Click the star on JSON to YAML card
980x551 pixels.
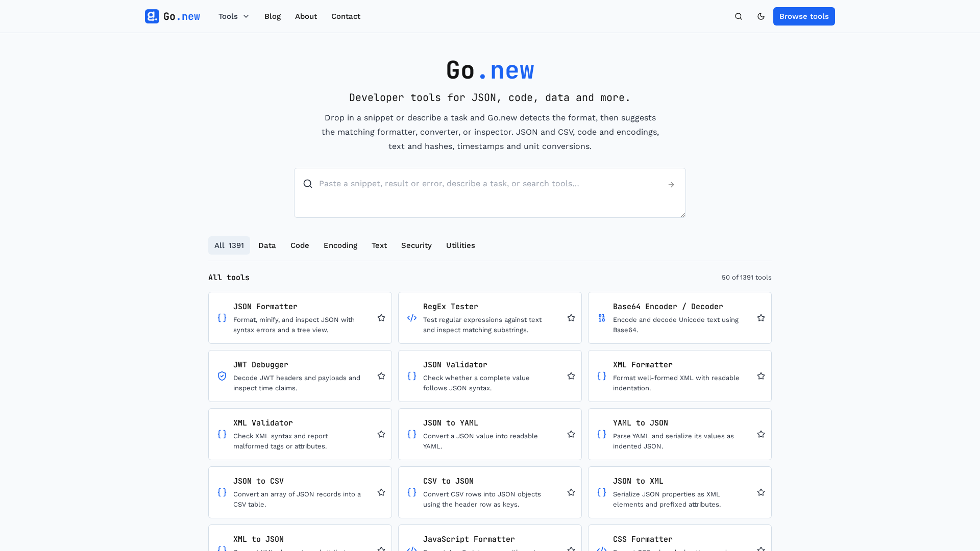click(571, 434)
